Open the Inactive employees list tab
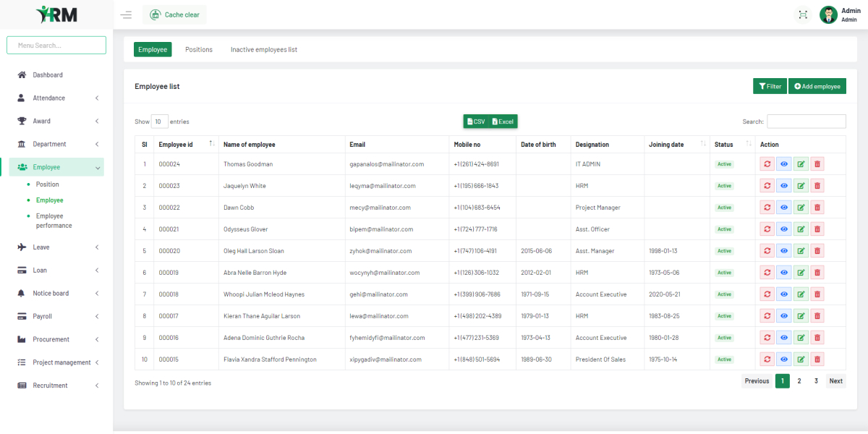This screenshot has height=434, width=868. [264, 49]
